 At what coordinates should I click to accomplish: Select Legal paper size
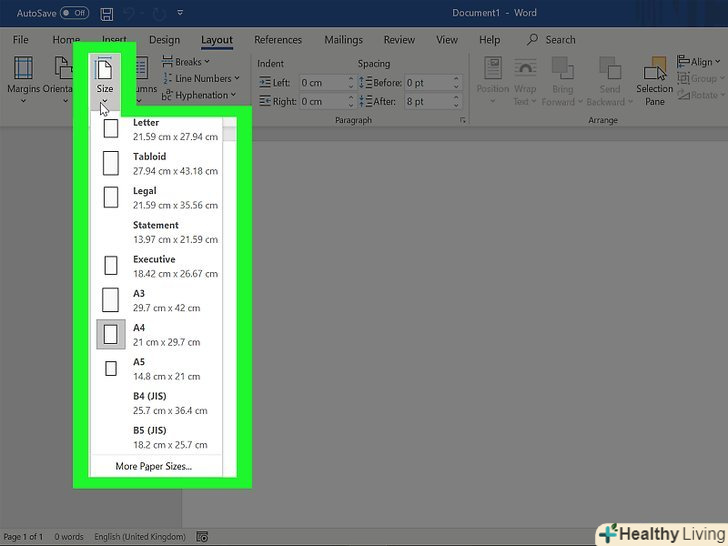156,197
